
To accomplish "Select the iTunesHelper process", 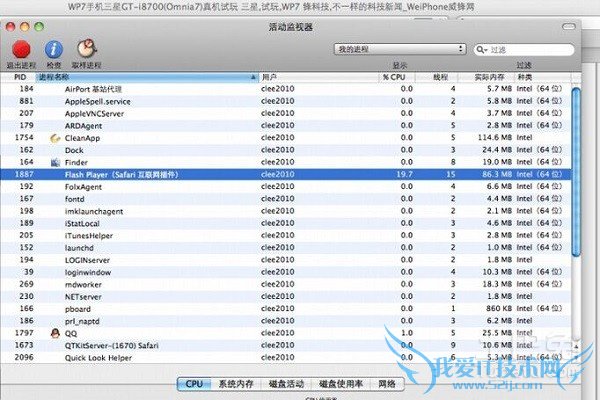I will (285, 236).
